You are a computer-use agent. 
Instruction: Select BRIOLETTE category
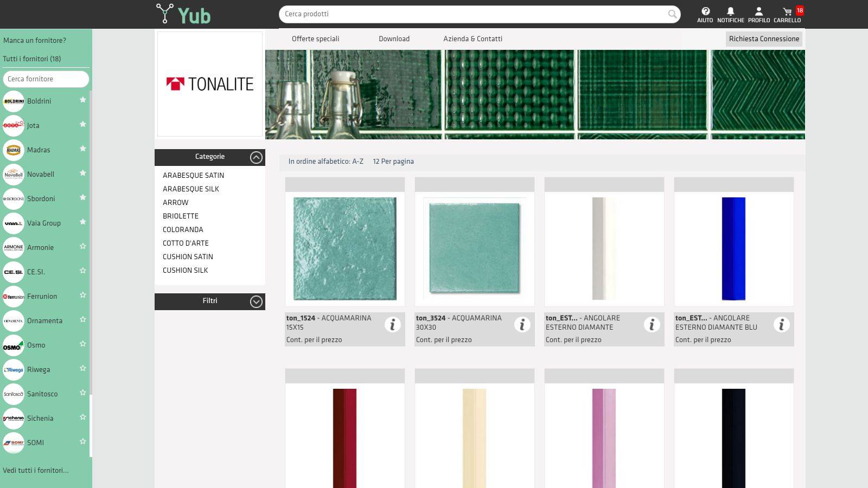(181, 216)
